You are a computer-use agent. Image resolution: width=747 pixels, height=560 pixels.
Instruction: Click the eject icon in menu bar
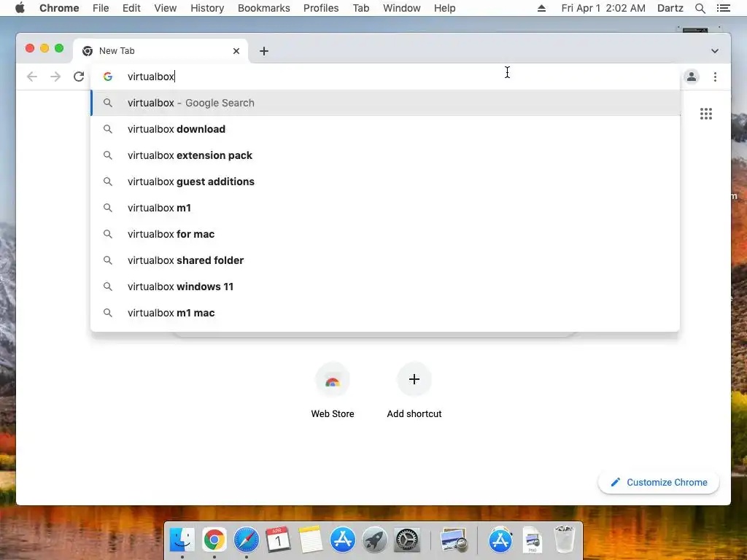point(542,8)
